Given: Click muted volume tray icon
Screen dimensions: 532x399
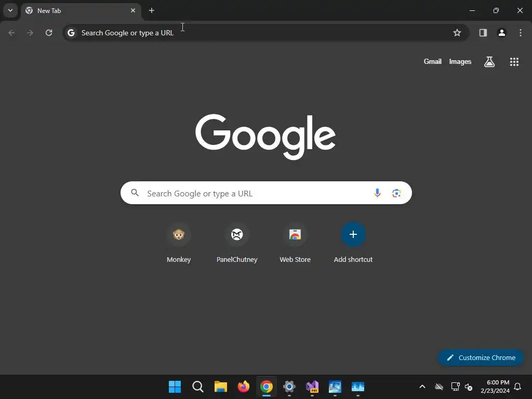Looking at the screenshot, I should [469, 387].
